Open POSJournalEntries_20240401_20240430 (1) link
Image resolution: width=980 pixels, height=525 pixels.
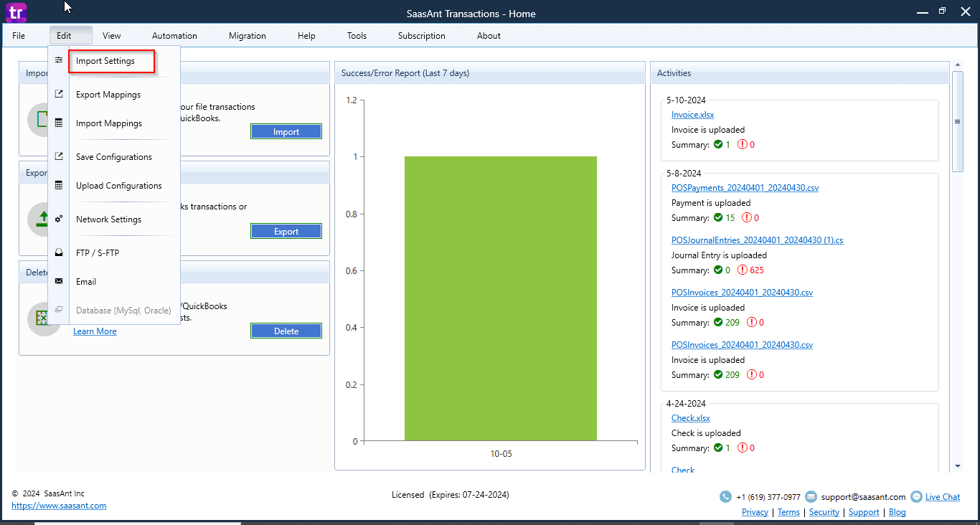(x=757, y=240)
